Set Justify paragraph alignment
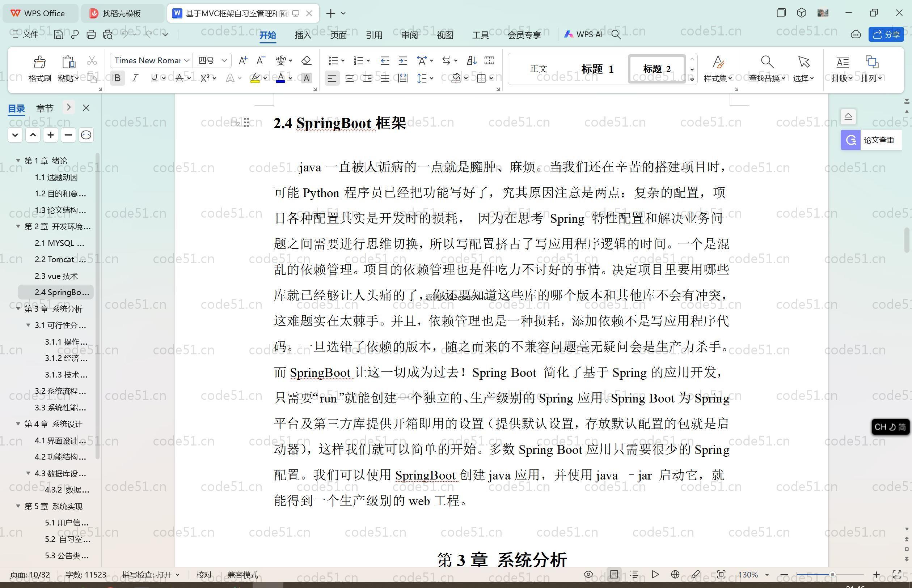Image resolution: width=912 pixels, height=588 pixels. tap(385, 78)
